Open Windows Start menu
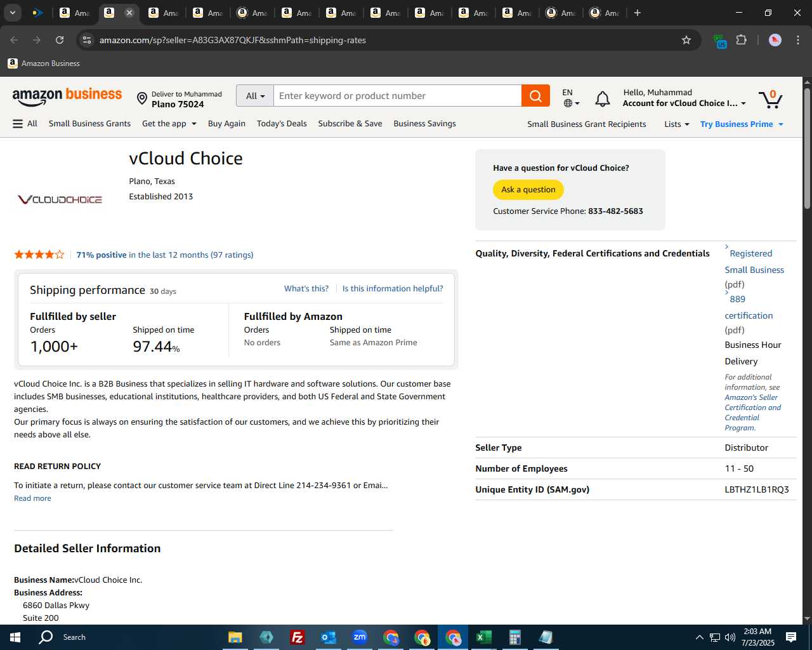 [x=15, y=637]
